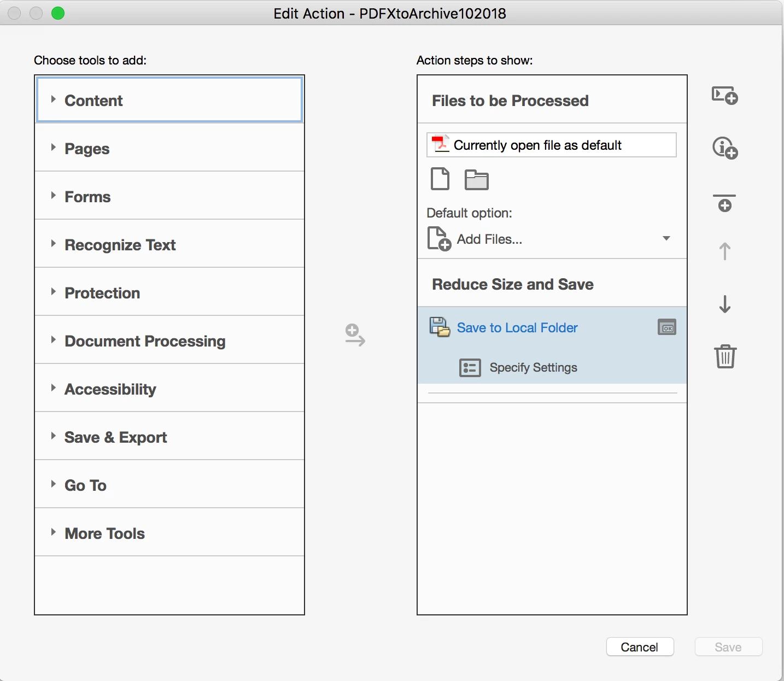Toggle the prompt user icon on Save step
The width and height of the screenshot is (784, 681).
tap(666, 327)
